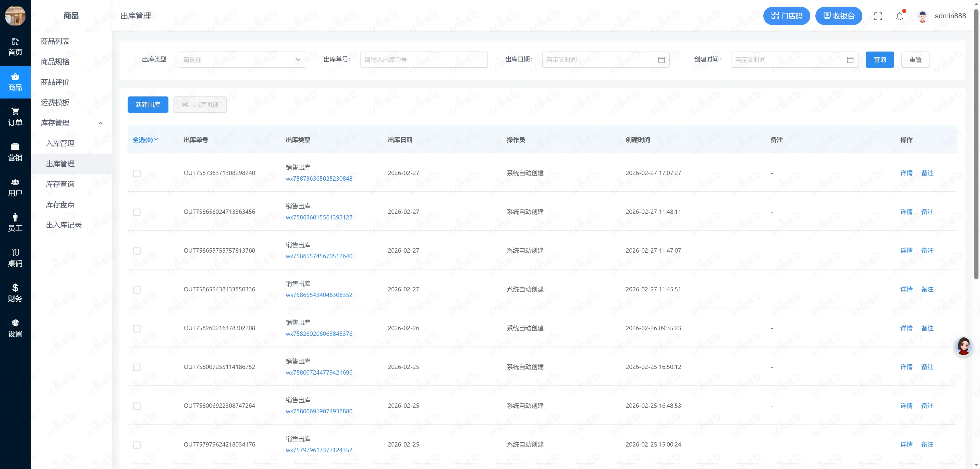Check the row OUT757979624218034176 checkbox
The image size is (980, 469).
pyautogui.click(x=137, y=445)
